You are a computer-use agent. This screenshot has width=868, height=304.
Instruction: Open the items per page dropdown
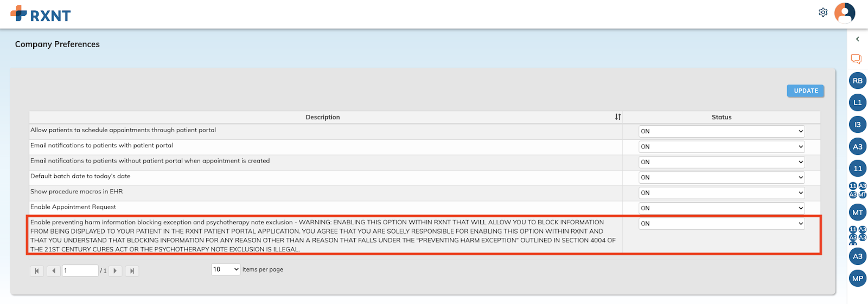click(226, 269)
